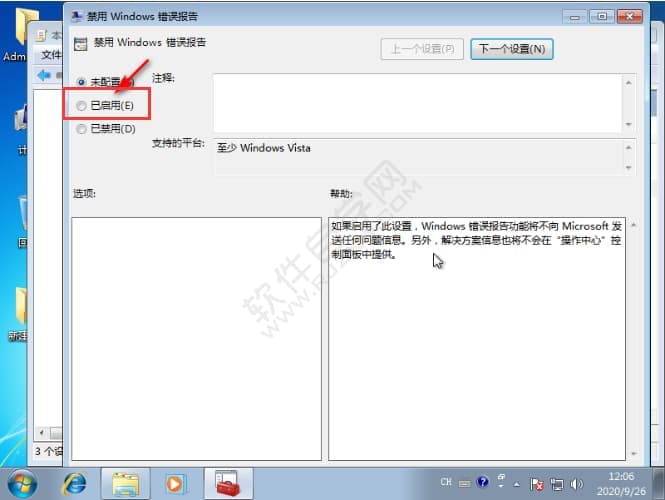665x500 pixels.
Task: Choose the 已禁用(D) radio option
Action: pyautogui.click(x=82, y=128)
